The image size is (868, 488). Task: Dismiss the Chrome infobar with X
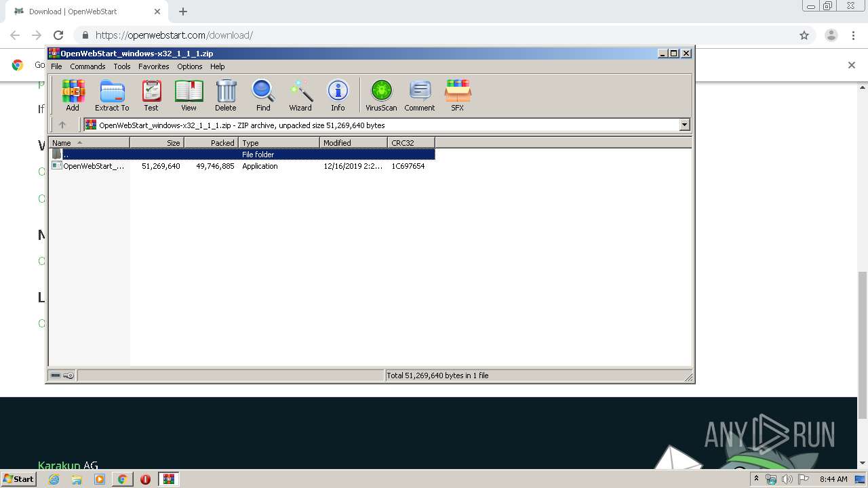(x=852, y=65)
